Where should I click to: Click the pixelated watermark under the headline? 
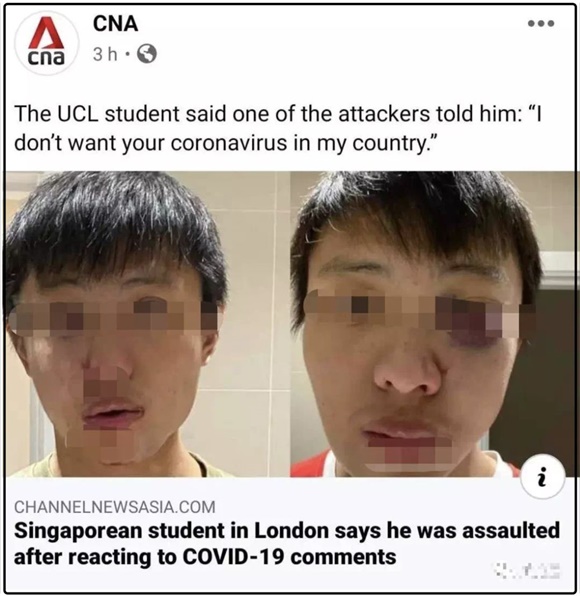pos(526,570)
